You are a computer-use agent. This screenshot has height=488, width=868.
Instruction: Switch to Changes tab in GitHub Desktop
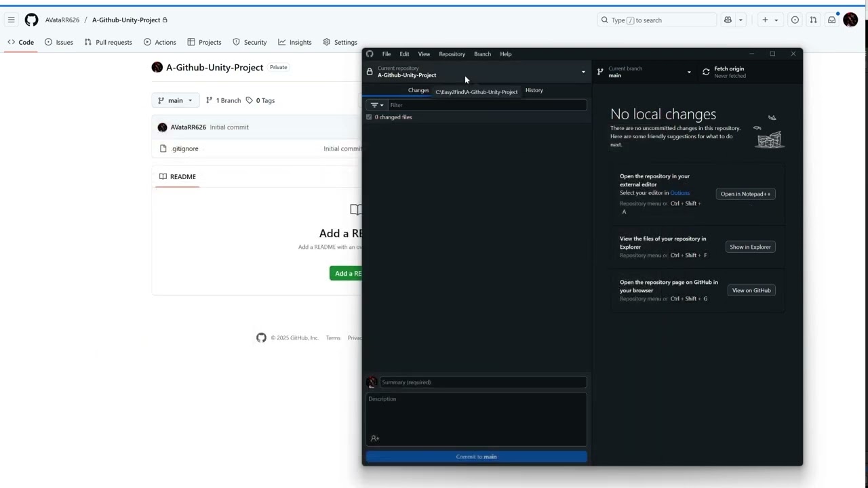click(x=418, y=90)
